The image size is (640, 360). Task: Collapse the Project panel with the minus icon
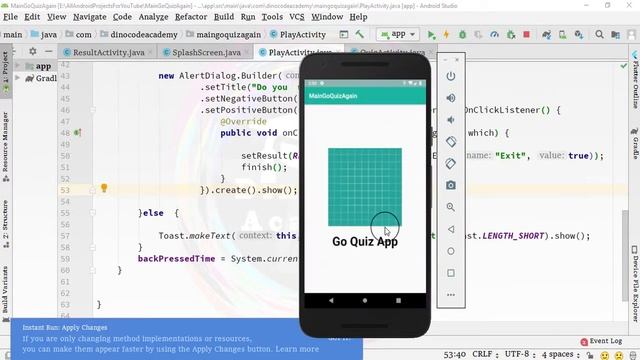click(49, 51)
